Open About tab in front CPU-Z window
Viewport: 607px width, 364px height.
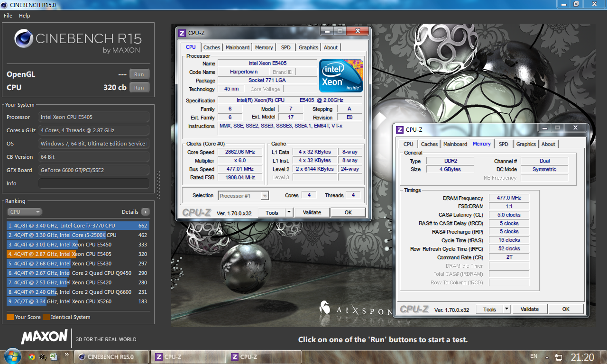pos(331,47)
